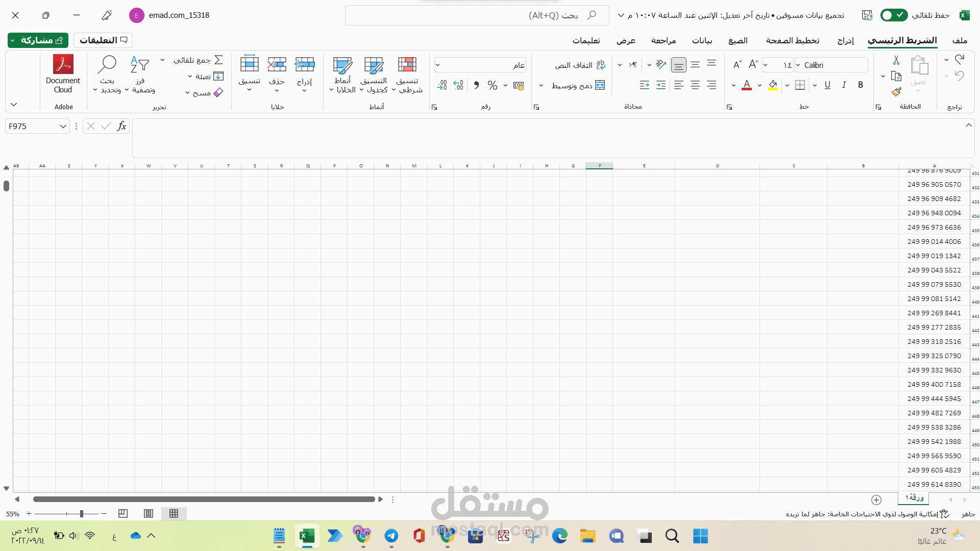This screenshot has height=551, width=980.
Task: Click the zoom slider handle
Action: 82,514
